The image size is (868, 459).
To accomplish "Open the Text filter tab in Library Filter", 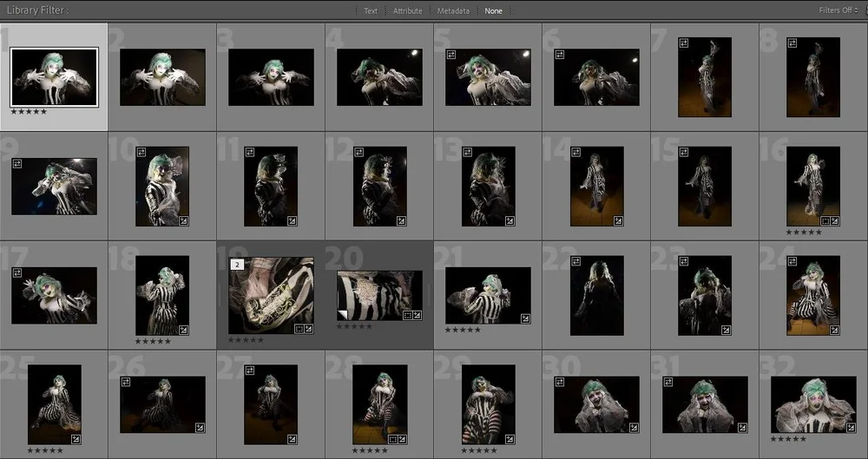I will coord(371,10).
